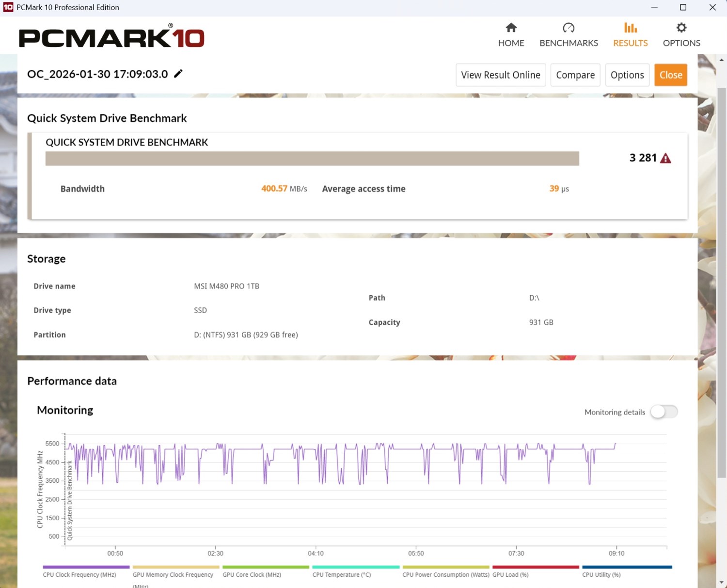Switch to the RESULTS tab
The width and height of the screenshot is (727, 588).
[630, 35]
